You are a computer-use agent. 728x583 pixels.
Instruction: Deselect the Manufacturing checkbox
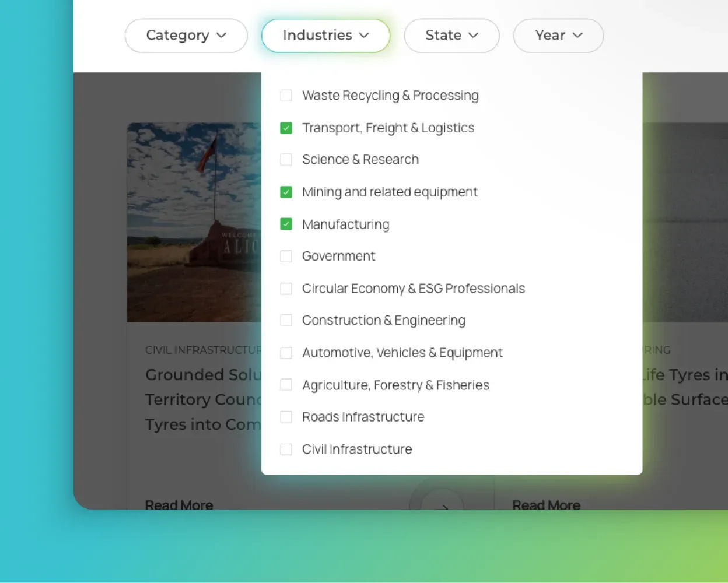pos(286,224)
